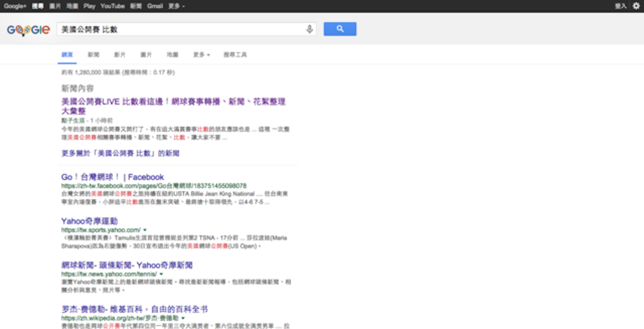This screenshot has height=329, width=644.
Task: Open 網球新聞- 頭條新聞- Yahoo奇摩新聞 result
Action: click(127, 265)
